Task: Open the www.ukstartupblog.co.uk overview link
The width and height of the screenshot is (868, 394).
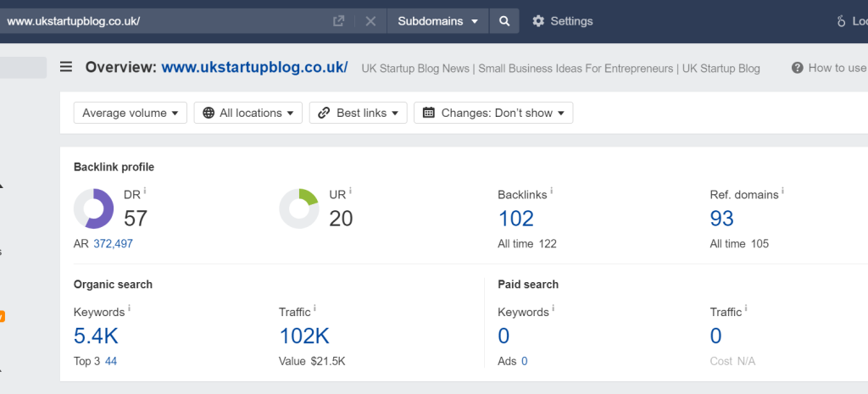Action: coord(254,68)
